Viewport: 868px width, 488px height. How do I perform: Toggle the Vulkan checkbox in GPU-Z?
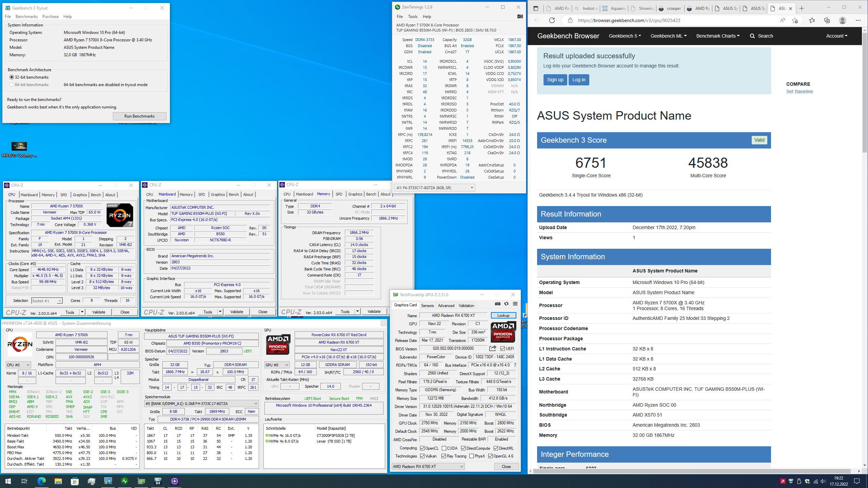click(422, 456)
